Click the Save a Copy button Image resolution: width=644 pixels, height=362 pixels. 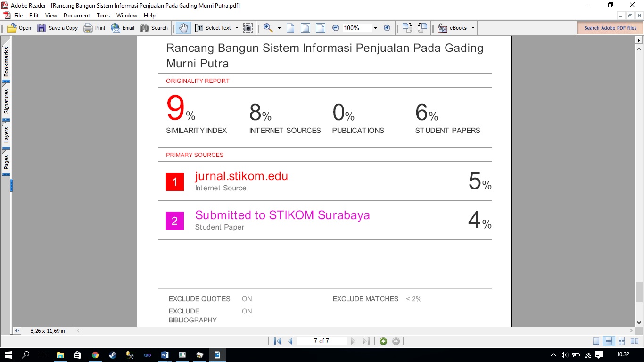tap(58, 28)
